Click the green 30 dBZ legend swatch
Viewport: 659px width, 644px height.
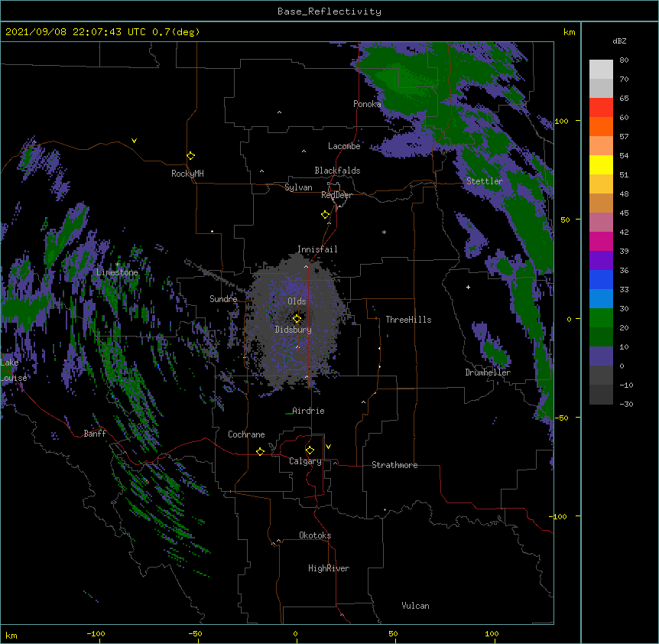pyautogui.click(x=601, y=318)
